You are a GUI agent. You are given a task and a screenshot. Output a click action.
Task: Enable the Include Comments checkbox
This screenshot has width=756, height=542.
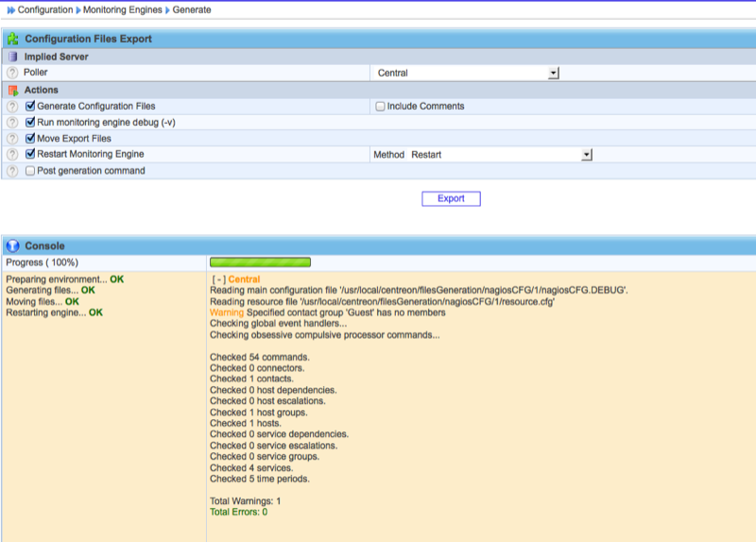pyautogui.click(x=380, y=107)
